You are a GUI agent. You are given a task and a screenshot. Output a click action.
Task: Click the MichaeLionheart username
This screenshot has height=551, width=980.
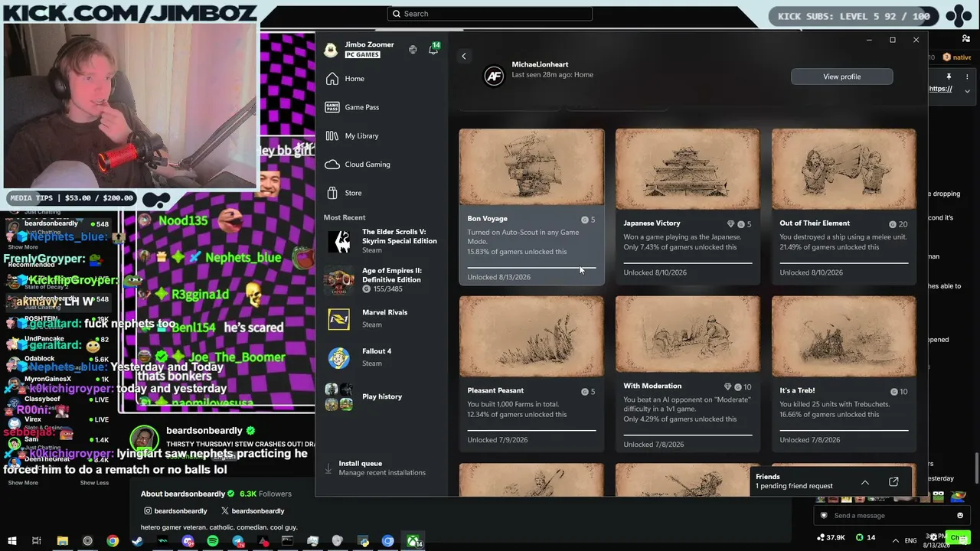coord(540,65)
